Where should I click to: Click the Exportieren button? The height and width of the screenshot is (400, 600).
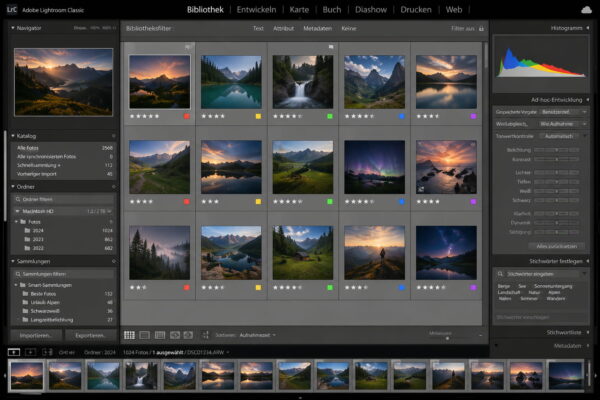(x=90, y=335)
